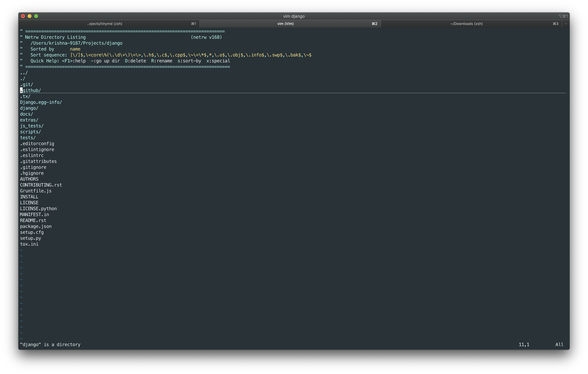
Task: Select the vim (Vim) tab
Action: (x=290, y=24)
